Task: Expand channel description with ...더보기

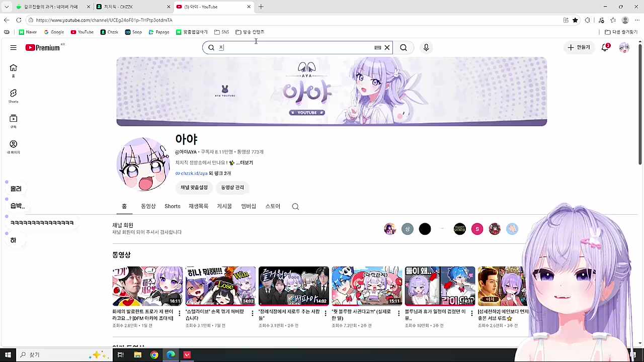Action: (x=245, y=162)
